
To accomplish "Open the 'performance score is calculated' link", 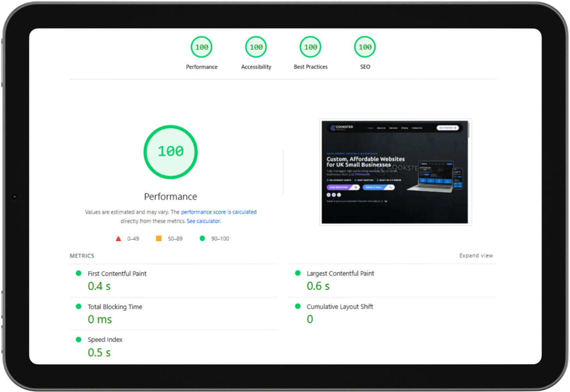I will coord(219,212).
